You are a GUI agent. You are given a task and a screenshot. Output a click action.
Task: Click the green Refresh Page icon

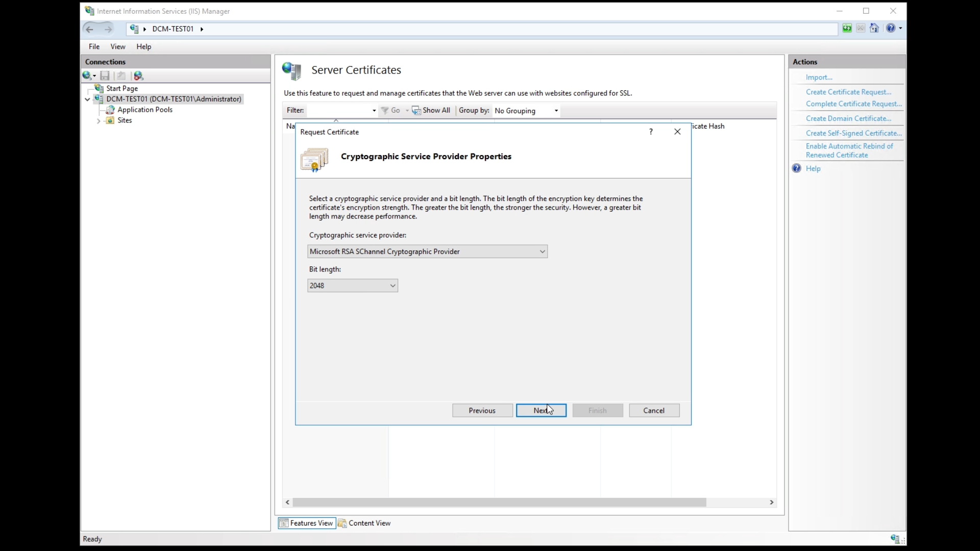pyautogui.click(x=847, y=29)
